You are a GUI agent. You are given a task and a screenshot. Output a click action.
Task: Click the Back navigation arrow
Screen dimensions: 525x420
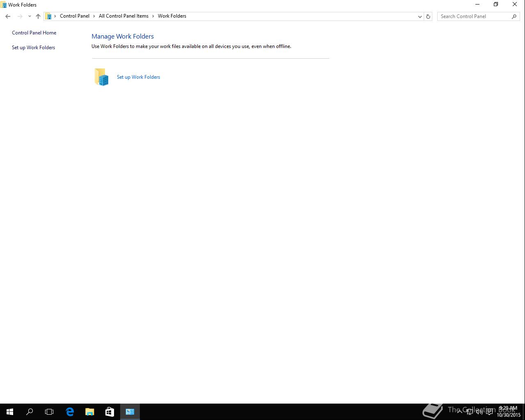(x=8, y=16)
